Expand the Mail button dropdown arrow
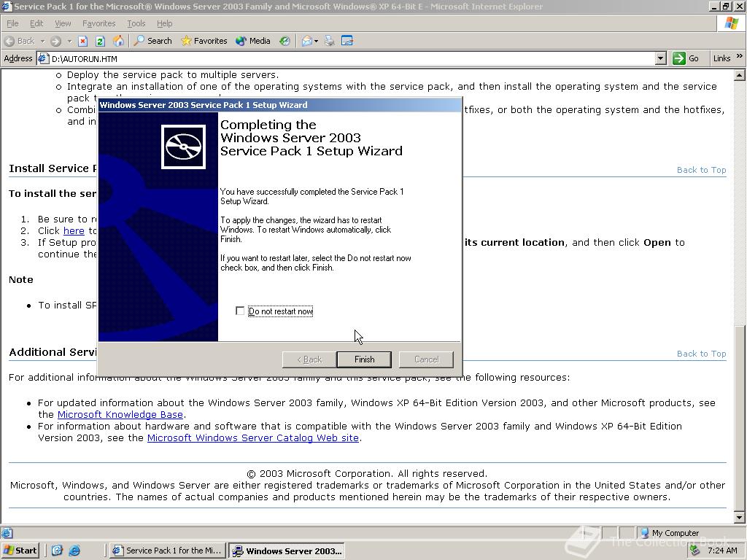This screenshot has width=747, height=560. pos(316,41)
